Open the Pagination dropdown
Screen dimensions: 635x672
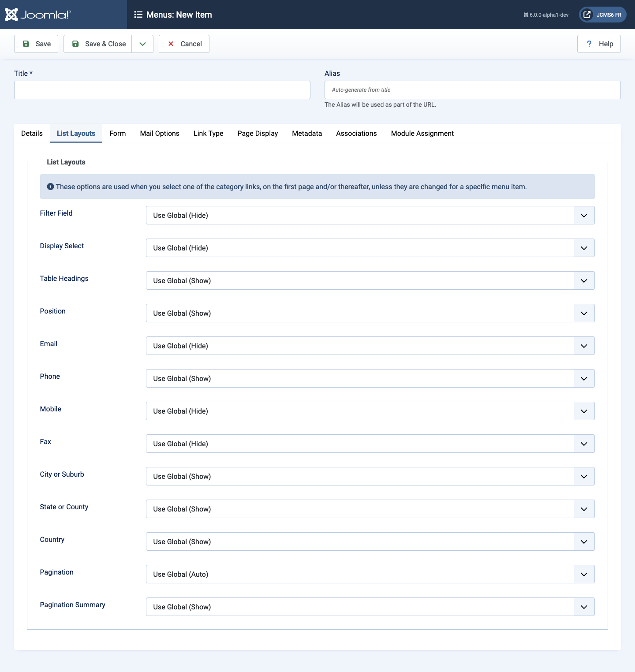click(370, 574)
